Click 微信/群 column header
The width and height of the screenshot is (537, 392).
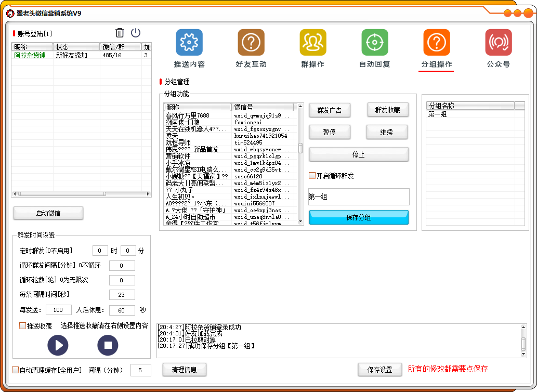(121, 47)
